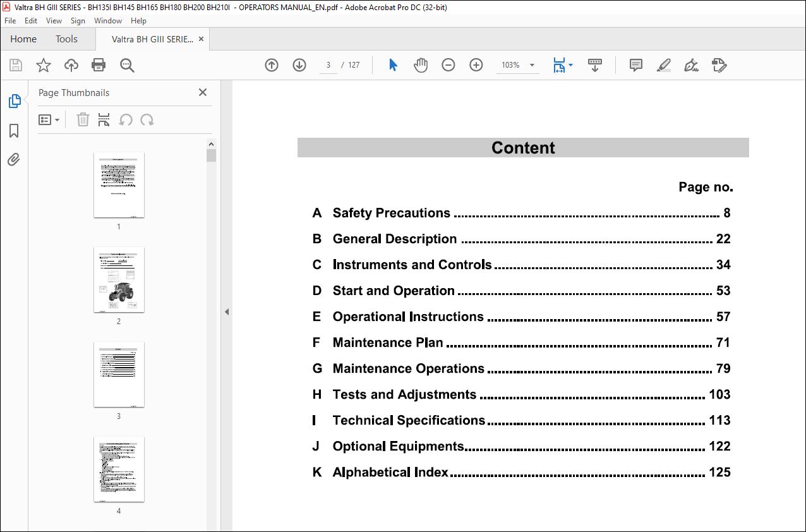Activate the Hand pan tool

[421, 65]
